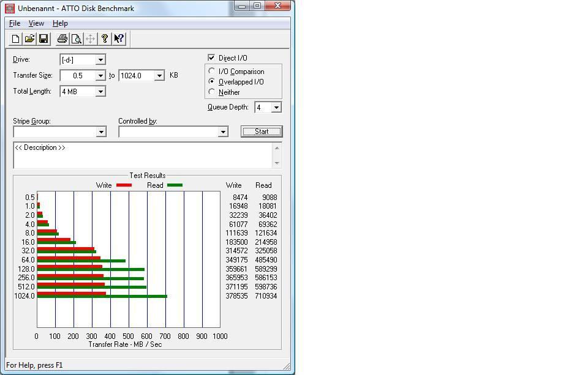Click the window resize grip in status bar
588x375 pixels.
coord(287,366)
